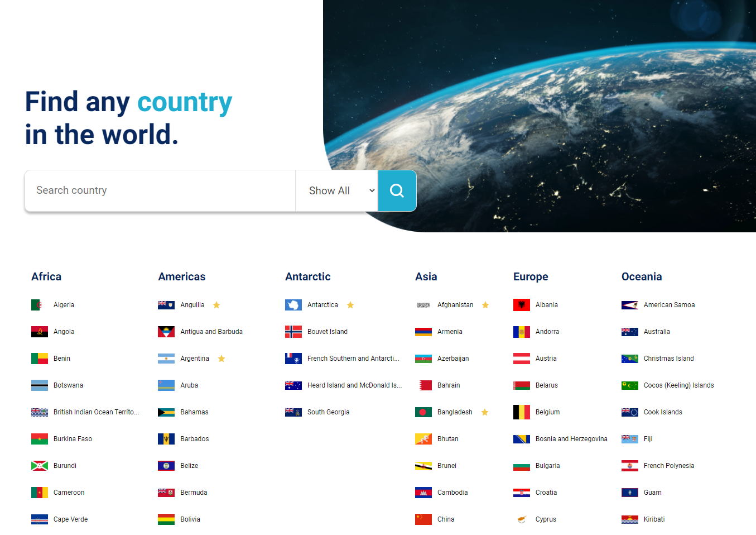Toggle the favorite star beside Afghanistan
756x535 pixels.
coord(485,305)
